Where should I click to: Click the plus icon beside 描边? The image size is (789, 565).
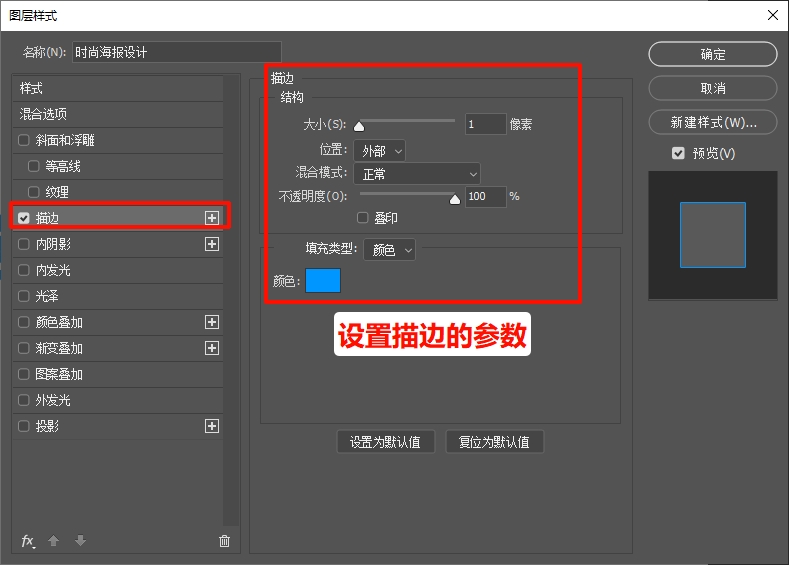[x=211, y=217]
